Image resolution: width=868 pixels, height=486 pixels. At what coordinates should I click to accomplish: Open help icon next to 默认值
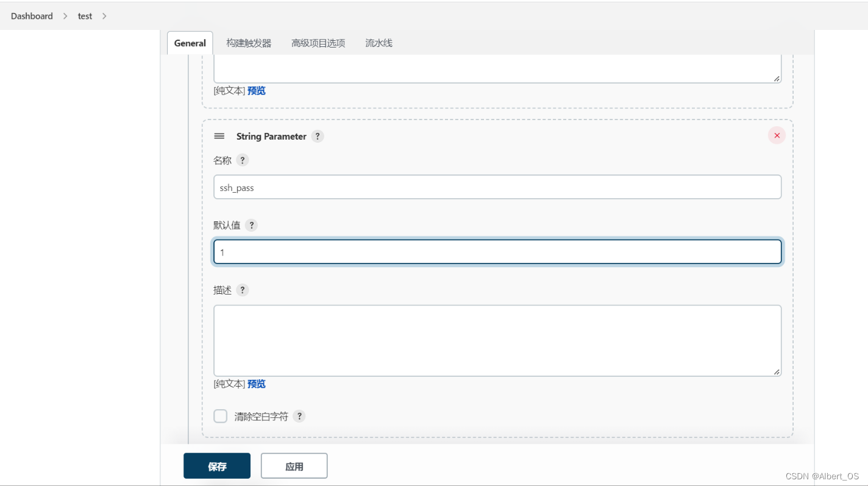point(251,225)
